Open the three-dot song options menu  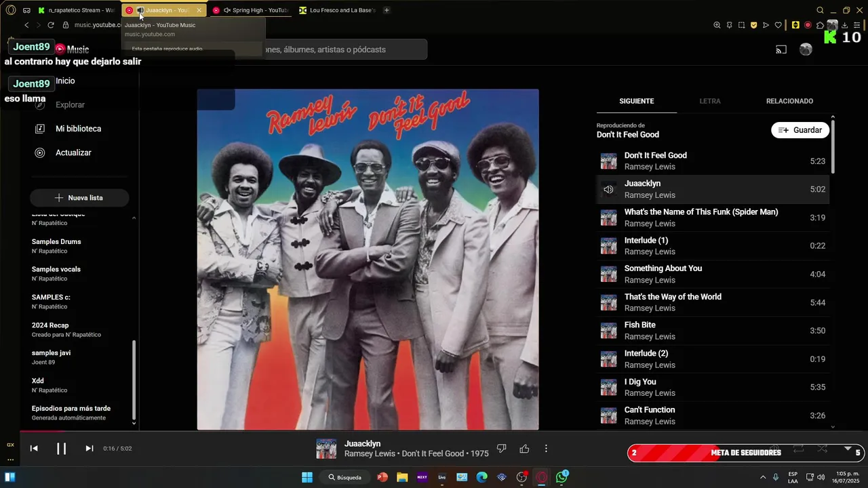click(x=546, y=448)
